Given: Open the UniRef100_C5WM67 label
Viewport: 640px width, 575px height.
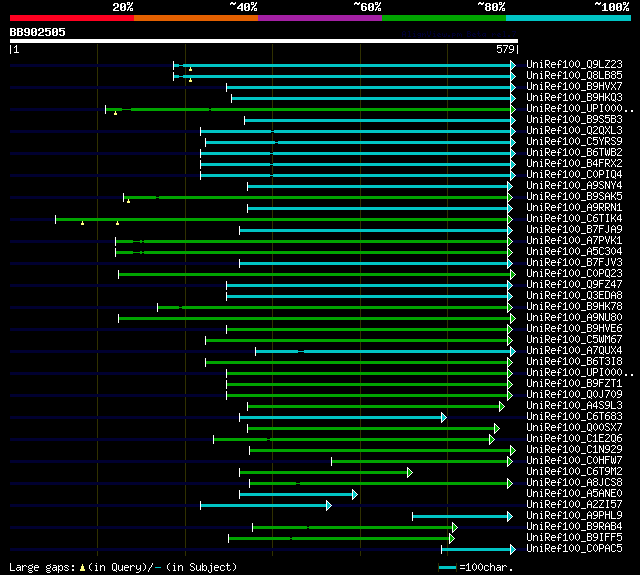Looking at the screenshot, I should click(x=574, y=340).
